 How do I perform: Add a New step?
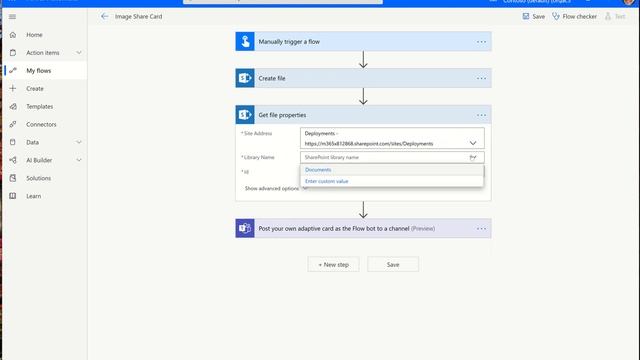click(x=333, y=264)
